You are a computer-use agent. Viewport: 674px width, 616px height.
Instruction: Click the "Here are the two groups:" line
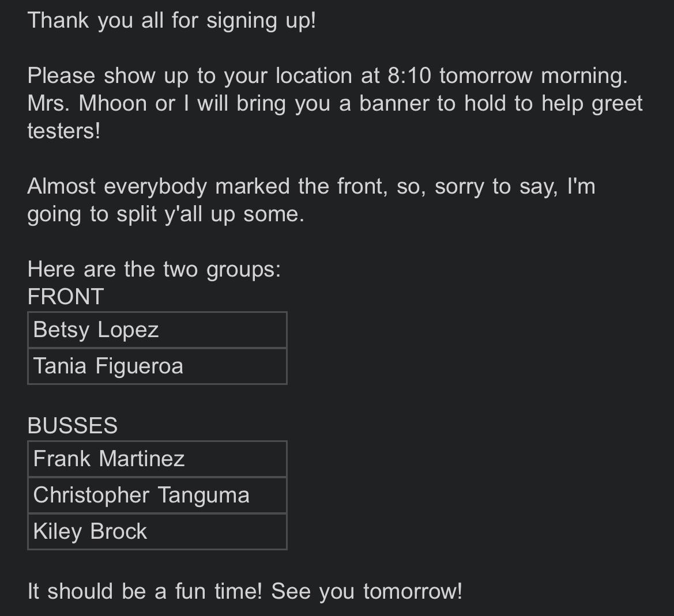(154, 270)
